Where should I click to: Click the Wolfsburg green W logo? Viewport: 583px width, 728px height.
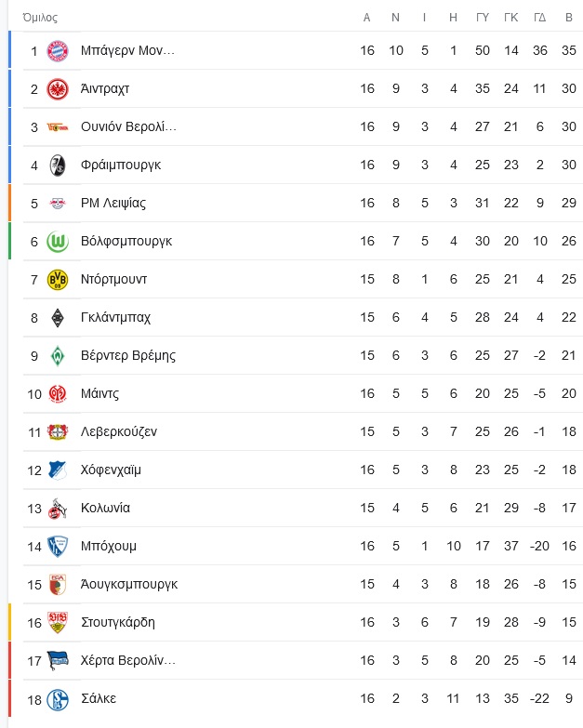coord(58,242)
